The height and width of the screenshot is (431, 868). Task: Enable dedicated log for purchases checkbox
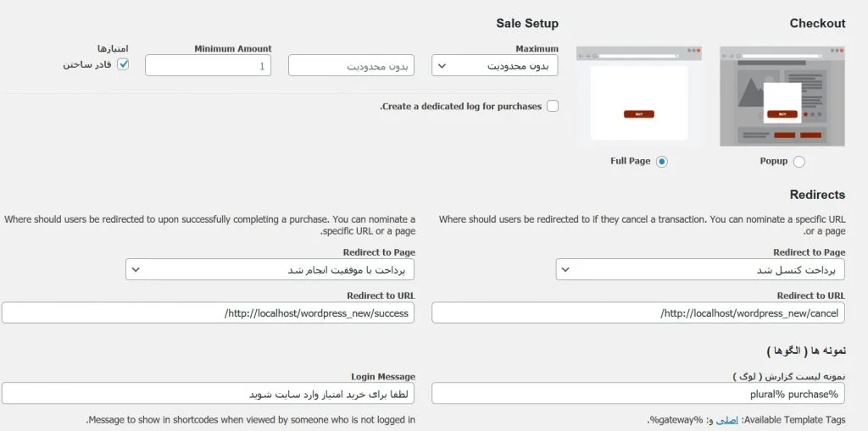[553, 106]
